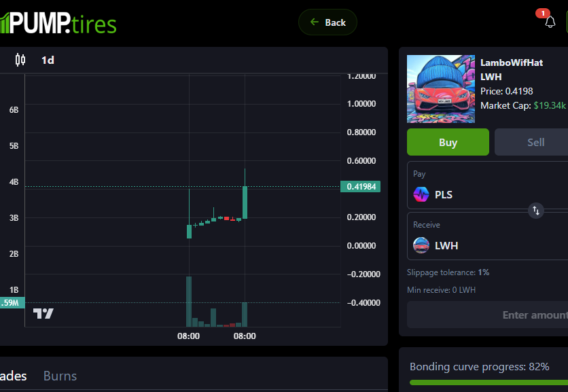Change the 1d chart interval

click(48, 60)
